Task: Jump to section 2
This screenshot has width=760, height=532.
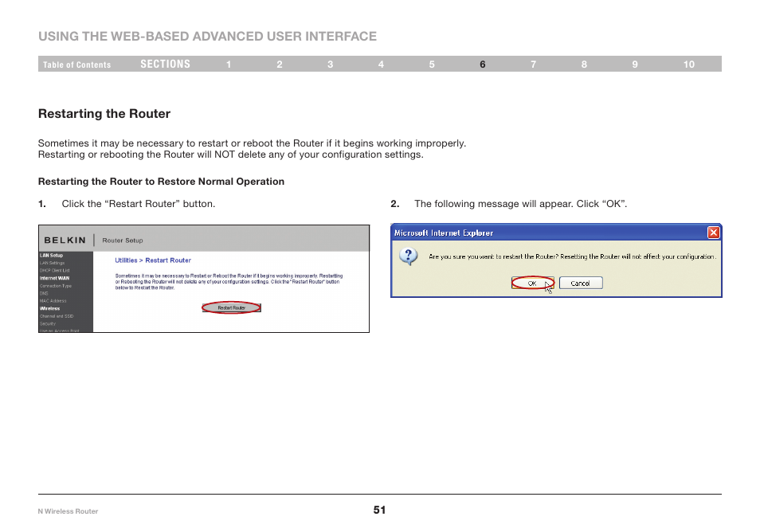Action: (x=280, y=65)
